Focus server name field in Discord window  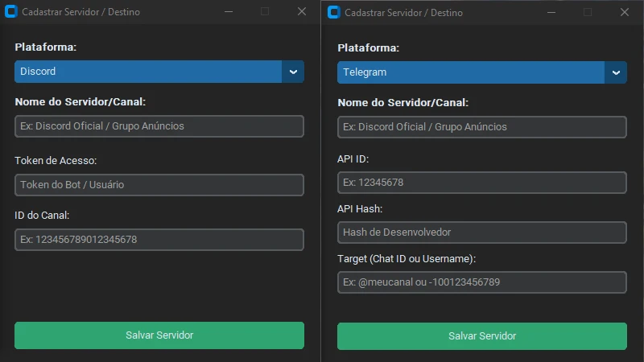(x=159, y=126)
